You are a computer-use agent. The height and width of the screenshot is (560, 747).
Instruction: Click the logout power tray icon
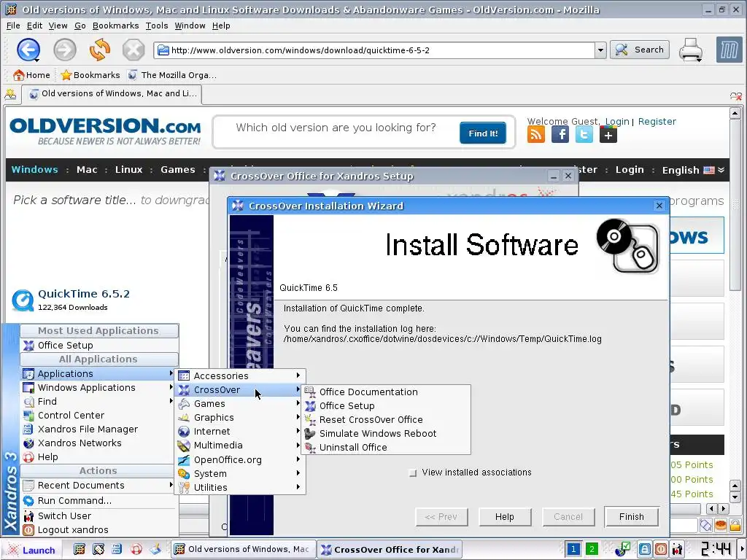click(661, 550)
